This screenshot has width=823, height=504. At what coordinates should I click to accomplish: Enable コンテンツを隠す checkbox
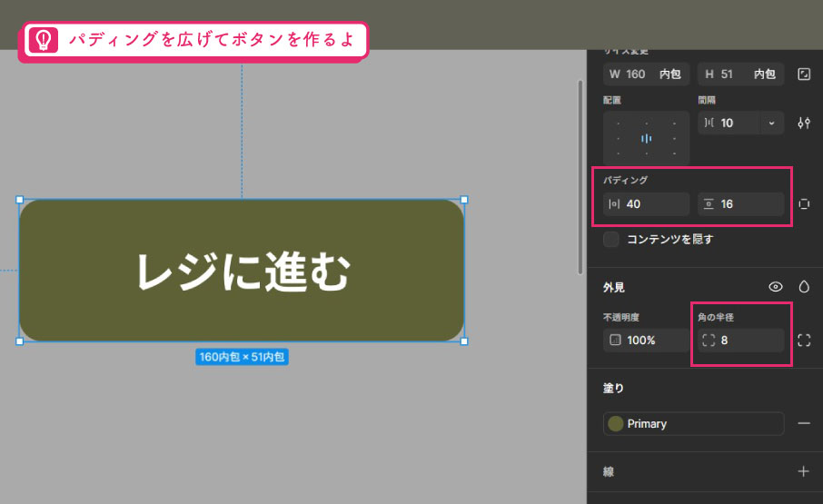(611, 239)
